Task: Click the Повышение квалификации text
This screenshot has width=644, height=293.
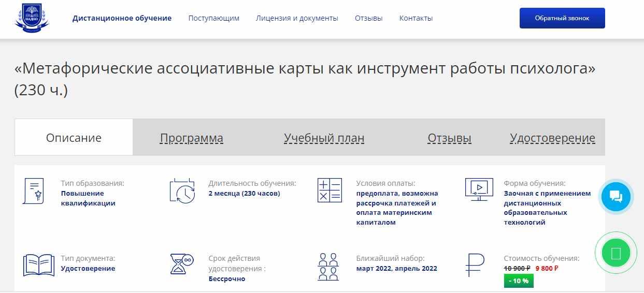Action: (88, 198)
